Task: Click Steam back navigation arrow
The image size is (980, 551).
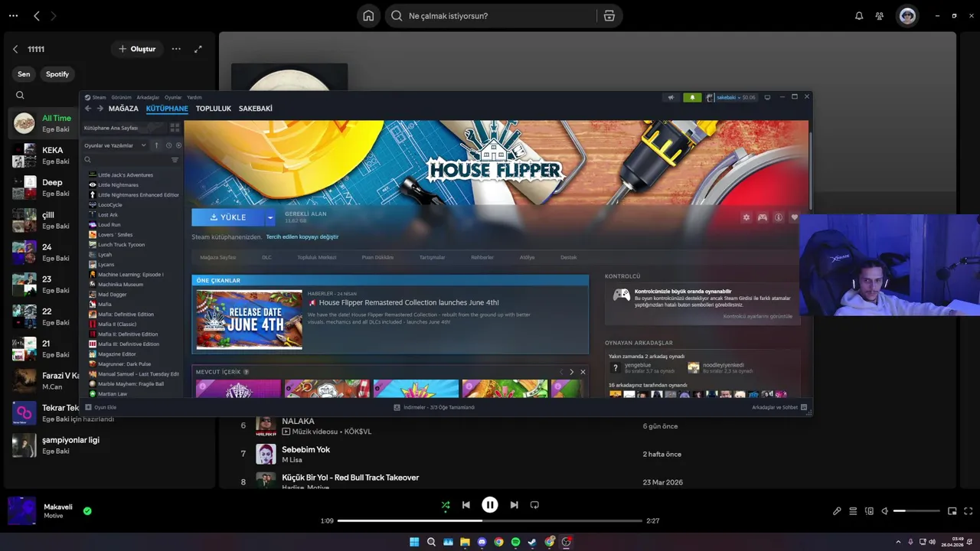Action: point(88,109)
